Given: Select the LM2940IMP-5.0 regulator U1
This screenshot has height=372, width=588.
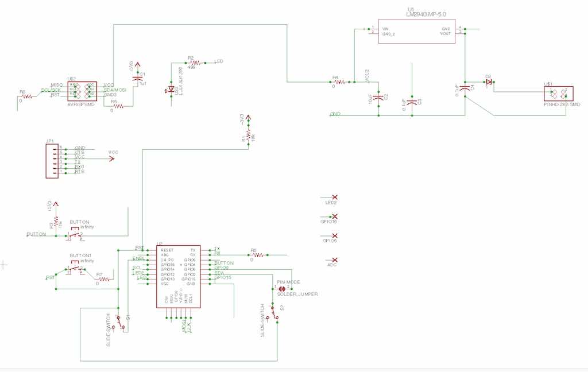Looking at the screenshot, I should 417,31.
